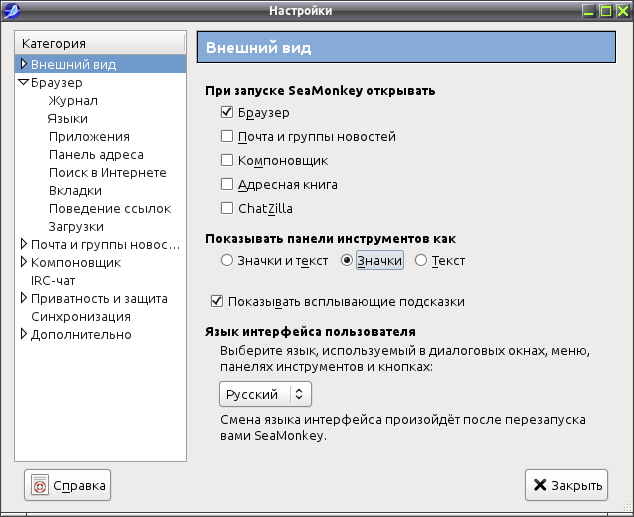The image size is (634, 517).
Task: Collapse the Браузер tree arrow
Action: [x=24, y=82]
